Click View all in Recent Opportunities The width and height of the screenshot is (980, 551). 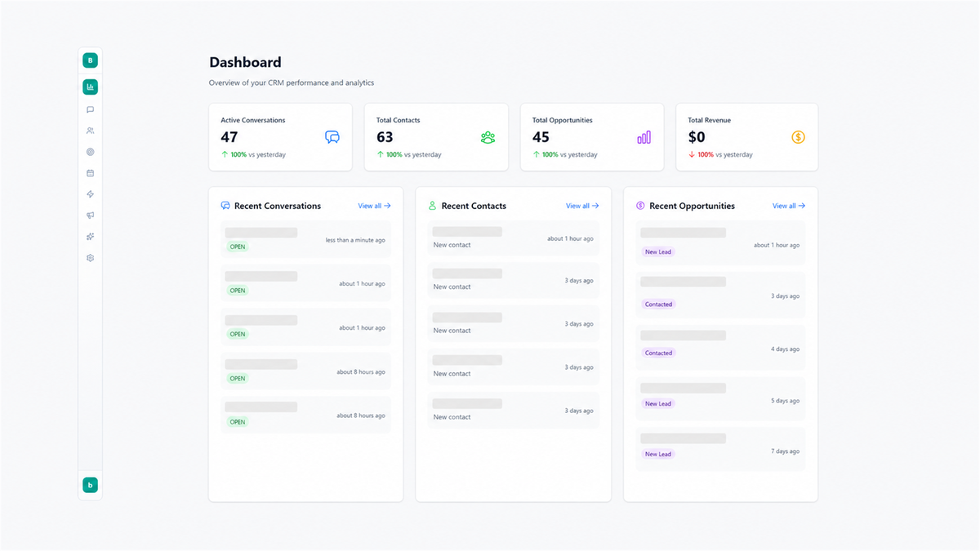point(789,206)
